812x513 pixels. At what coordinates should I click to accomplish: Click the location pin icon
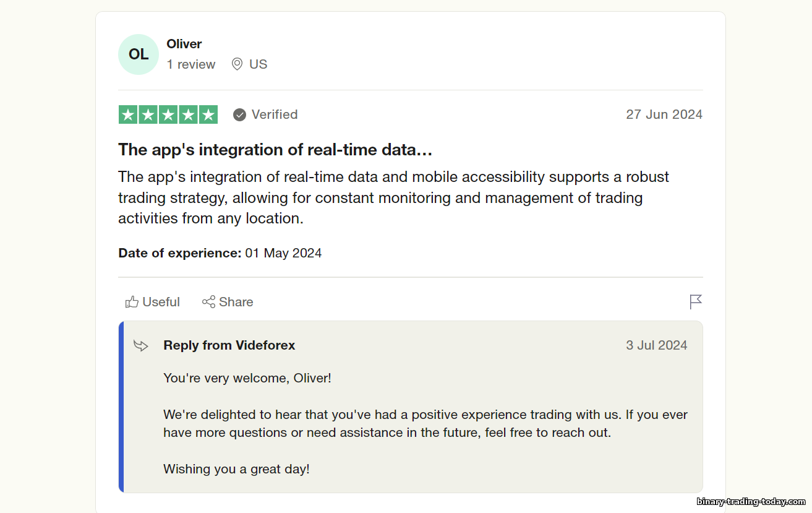click(x=237, y=64)
